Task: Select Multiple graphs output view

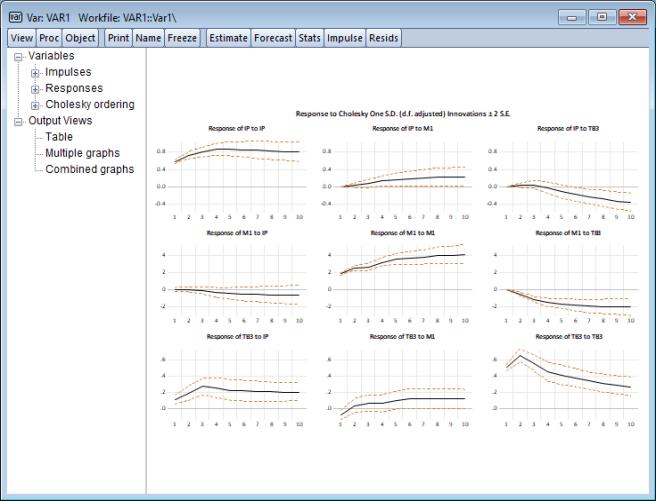Action: (82, 153)
